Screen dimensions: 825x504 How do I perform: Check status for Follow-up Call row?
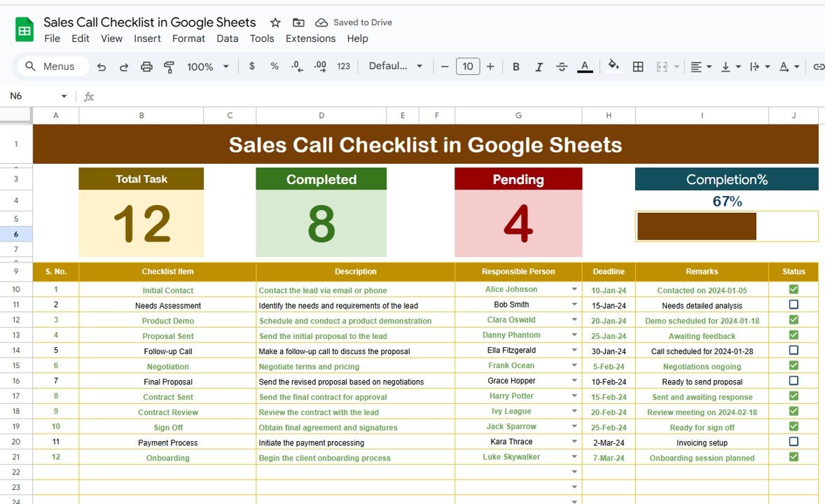793,351
